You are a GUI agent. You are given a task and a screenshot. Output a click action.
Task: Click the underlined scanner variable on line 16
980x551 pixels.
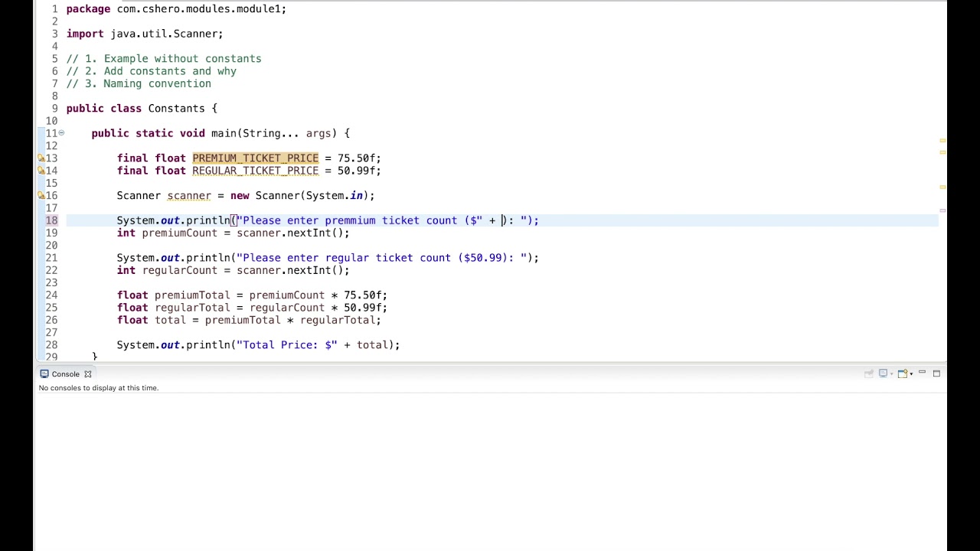click(x=189, y=196)
